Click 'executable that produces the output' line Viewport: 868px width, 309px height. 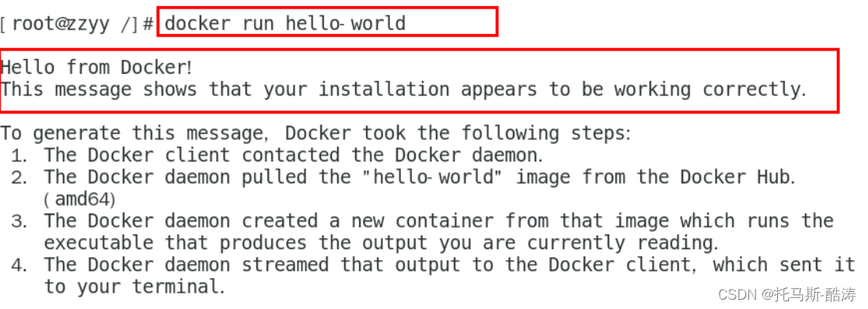click(x=381, y=243)
